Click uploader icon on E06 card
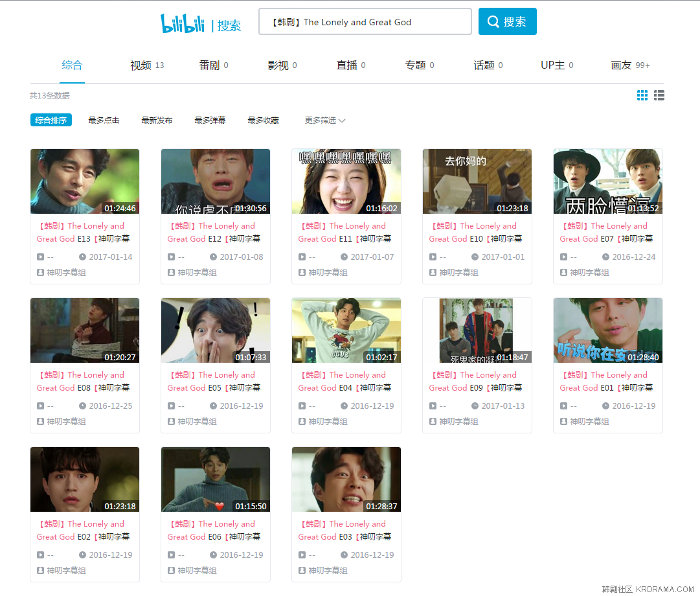Screen dimensions: 700x596 (x=171, y=570)
